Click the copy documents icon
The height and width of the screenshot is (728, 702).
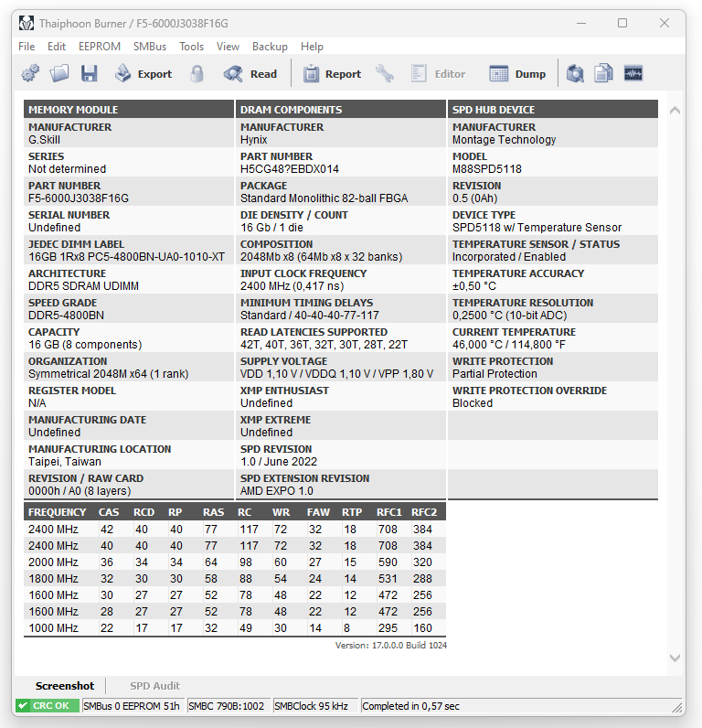(x=603, y=74)
